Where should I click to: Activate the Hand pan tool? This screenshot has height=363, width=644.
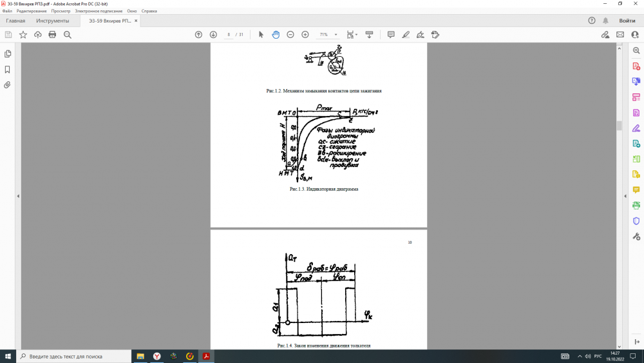click(276, 35)
